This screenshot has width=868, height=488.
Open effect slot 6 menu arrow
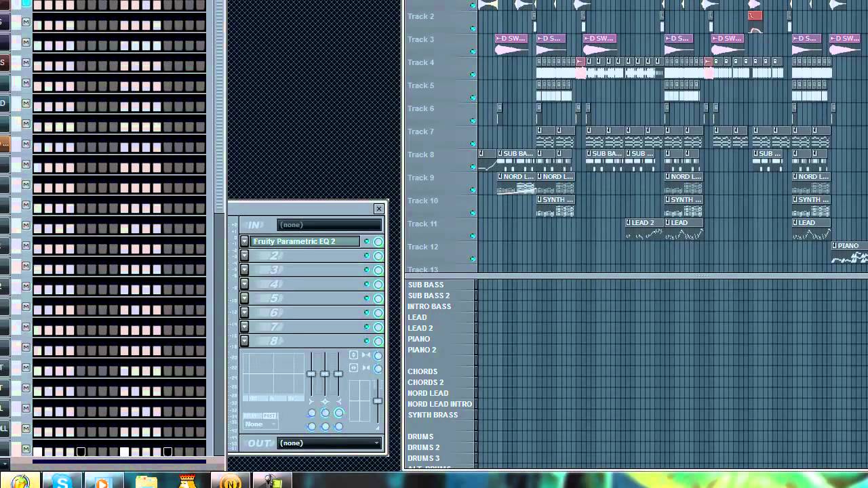tap(245, 312)
